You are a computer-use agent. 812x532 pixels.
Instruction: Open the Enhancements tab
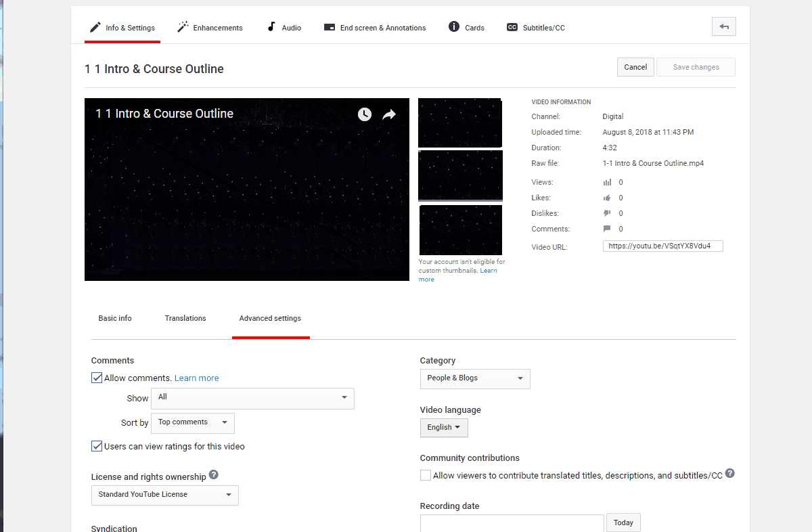point(210,28)
